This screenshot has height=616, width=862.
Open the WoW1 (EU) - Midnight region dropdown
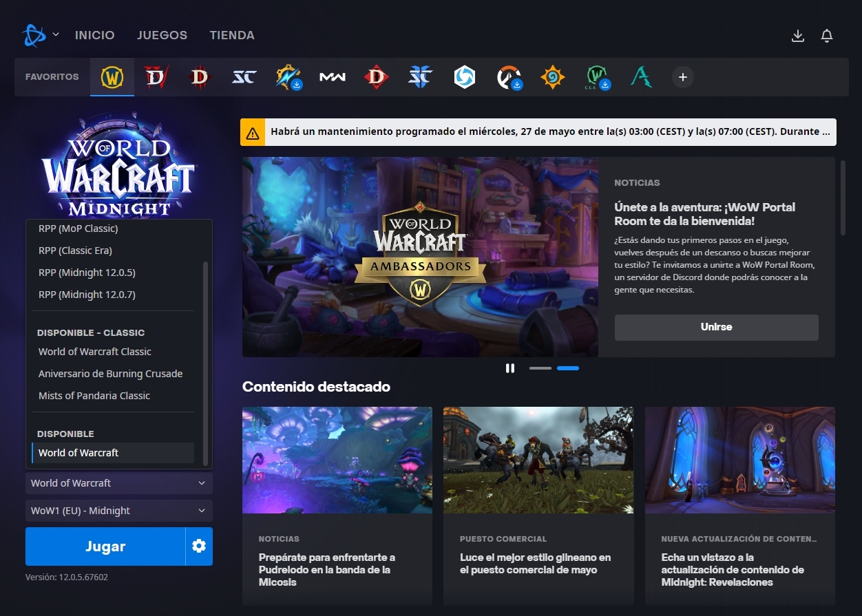click(119, 511)
